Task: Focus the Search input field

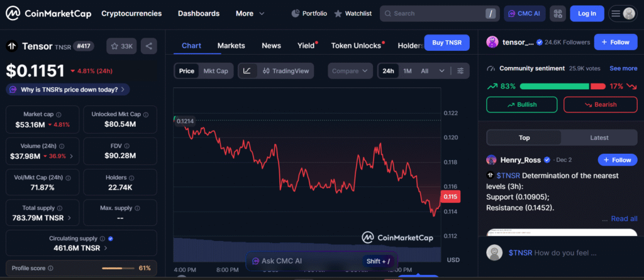Action: (x=440, y=14)
